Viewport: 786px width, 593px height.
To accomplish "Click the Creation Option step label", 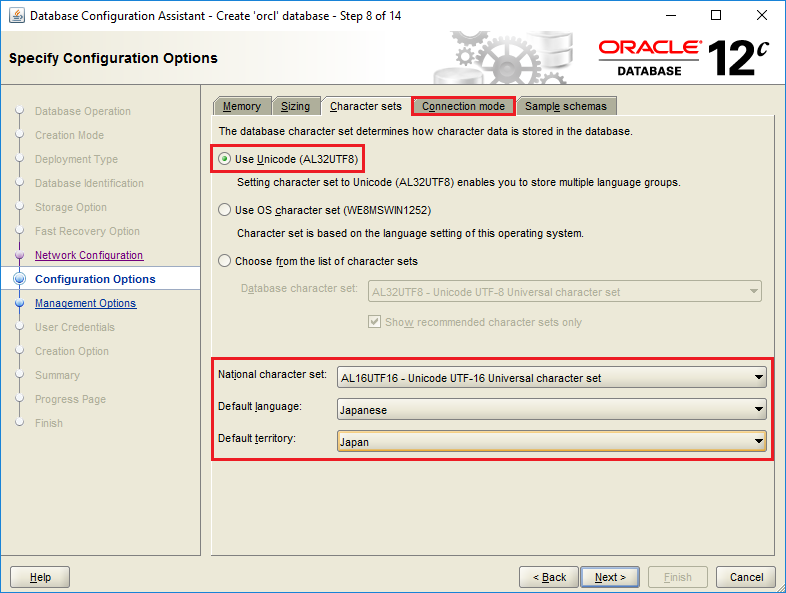I will (x=72, y=351).
